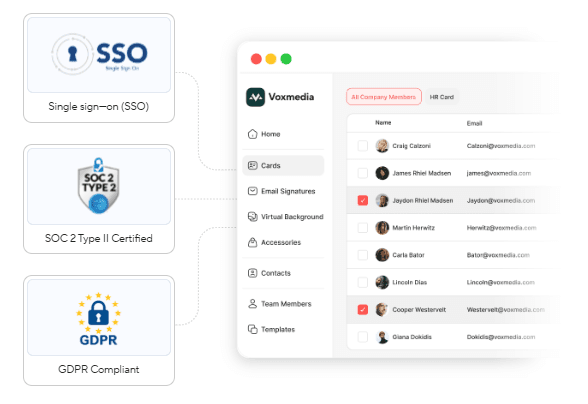Click Calzoni@voxmedia.com email
Viewport: 588px width, 404px height.
click(501, 146)
